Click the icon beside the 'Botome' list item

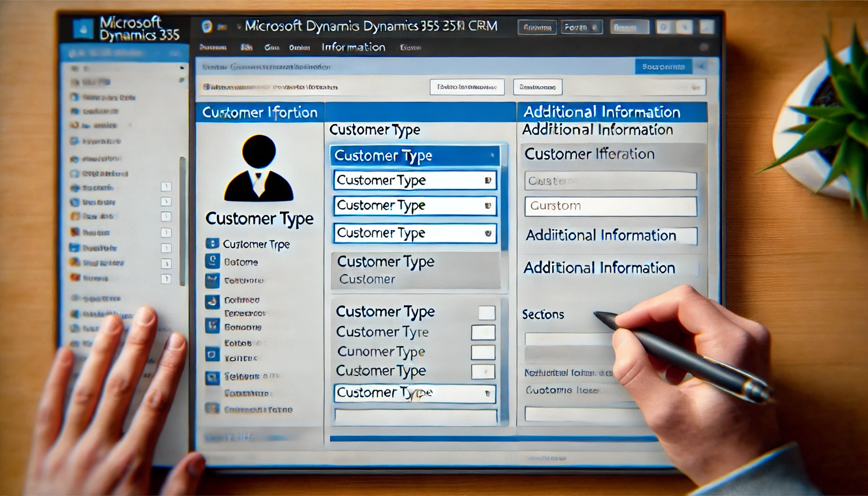pyautogui.click(x=212, y=261)
